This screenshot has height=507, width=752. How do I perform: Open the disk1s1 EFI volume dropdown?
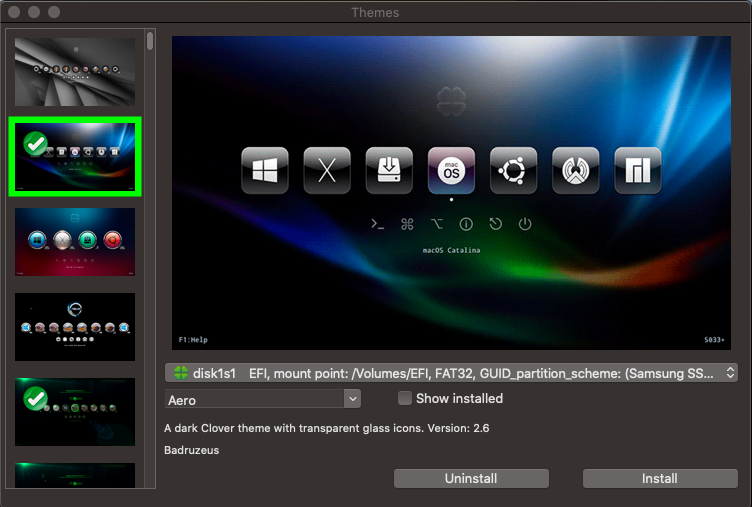451,373
